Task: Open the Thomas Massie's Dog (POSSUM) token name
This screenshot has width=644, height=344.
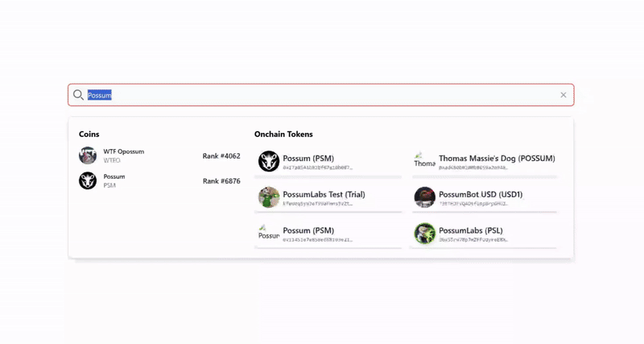Action: coord(497,159)
